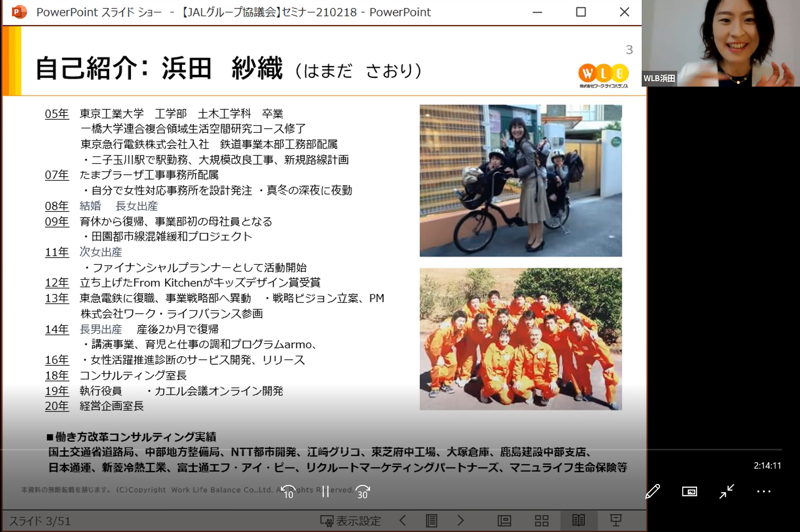The height and width of the screenshot is (532, 800).
Task: Close the PowerPoint slide show window
Action: tap(624, 12)
